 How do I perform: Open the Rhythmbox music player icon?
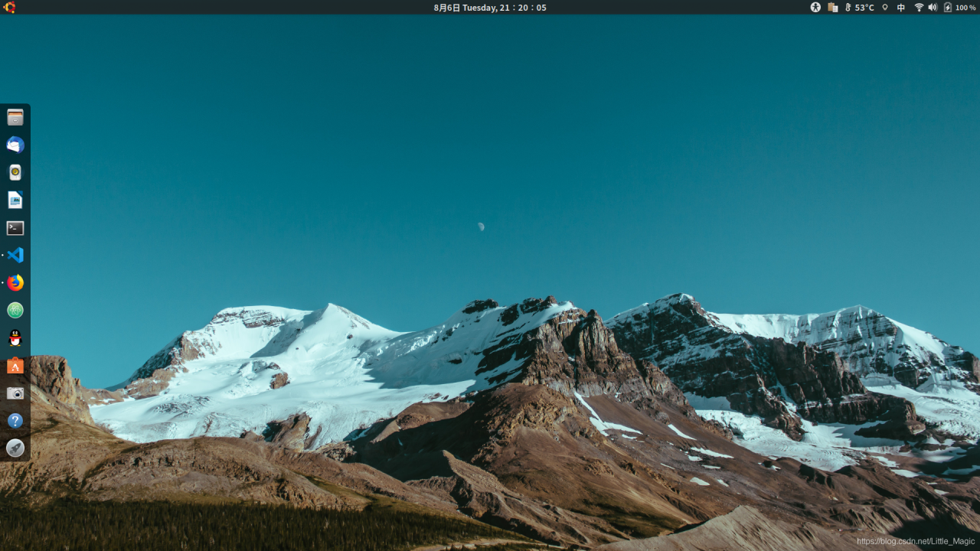pos(15,172)
